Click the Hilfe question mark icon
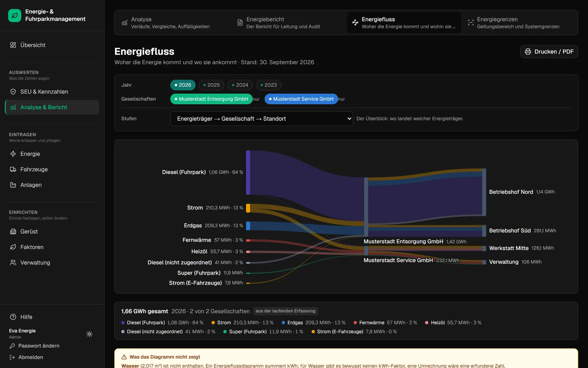This screenshot has height=368, width=588. point(13,317)
